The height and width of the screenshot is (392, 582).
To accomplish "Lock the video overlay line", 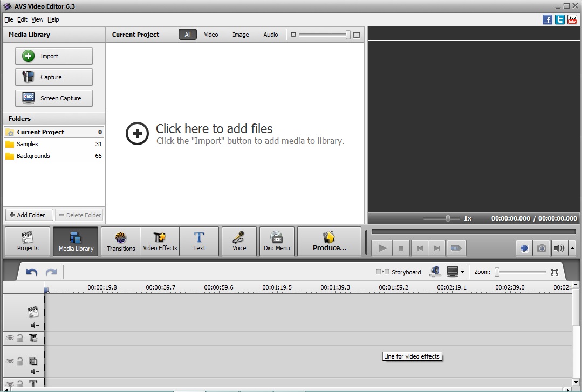I will pyautogui.click(x=20, y=361).
